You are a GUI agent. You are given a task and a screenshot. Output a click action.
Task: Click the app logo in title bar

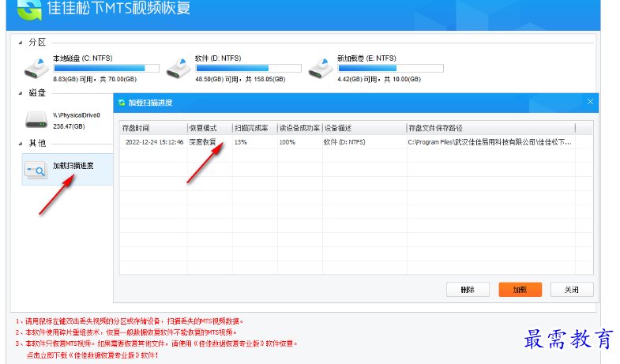click(x=29, y=9)
